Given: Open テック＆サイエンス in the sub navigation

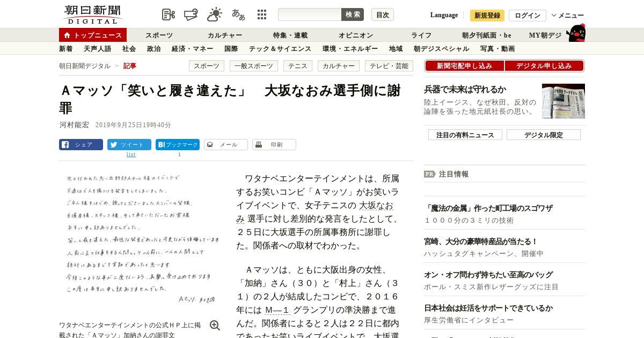Looking at the screenshot, I should pyautogui.click(x=280, y=48).
